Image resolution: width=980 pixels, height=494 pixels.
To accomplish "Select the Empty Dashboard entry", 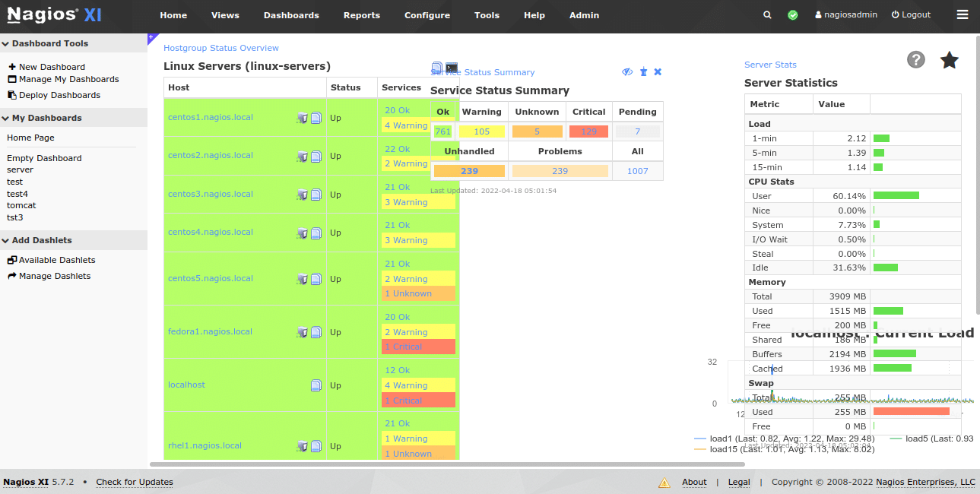I will pos(44,158).
